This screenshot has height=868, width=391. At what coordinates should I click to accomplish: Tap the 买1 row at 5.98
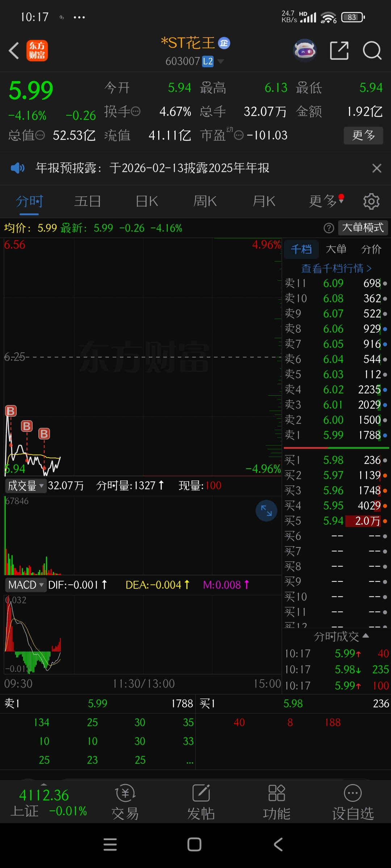click(336, 460)
